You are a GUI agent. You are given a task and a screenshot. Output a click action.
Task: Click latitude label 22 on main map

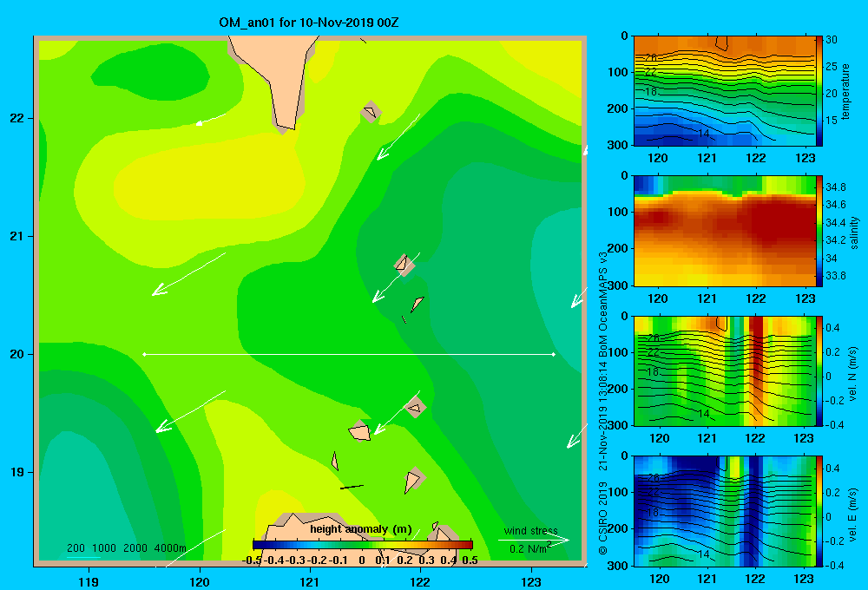(16, 119)
